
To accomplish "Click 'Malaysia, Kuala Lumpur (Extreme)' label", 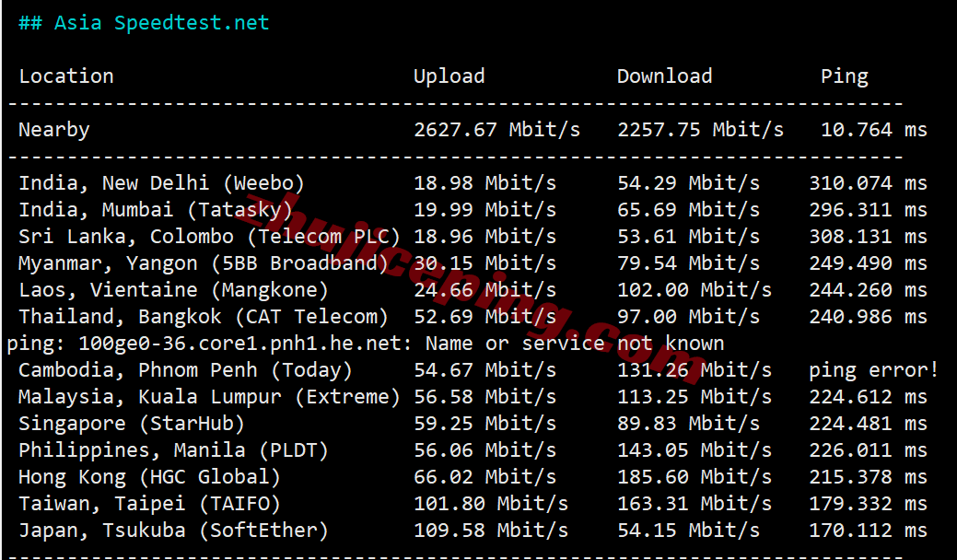I will 209,397.
